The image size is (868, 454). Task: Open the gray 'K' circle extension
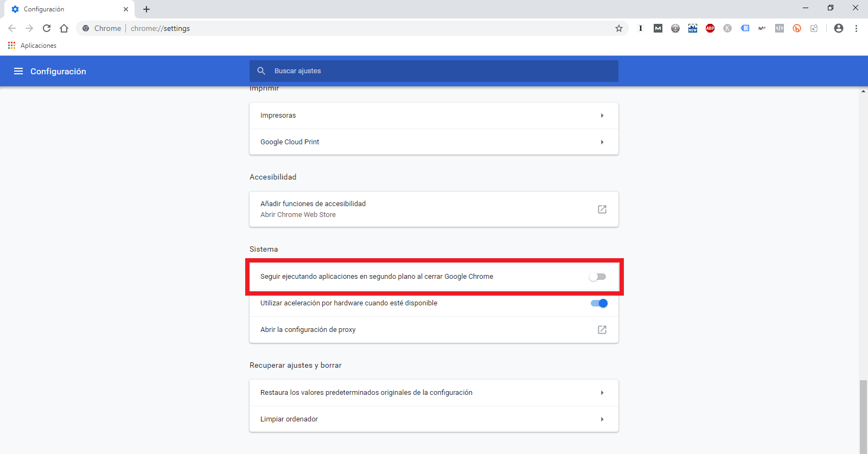click(727, 28)
